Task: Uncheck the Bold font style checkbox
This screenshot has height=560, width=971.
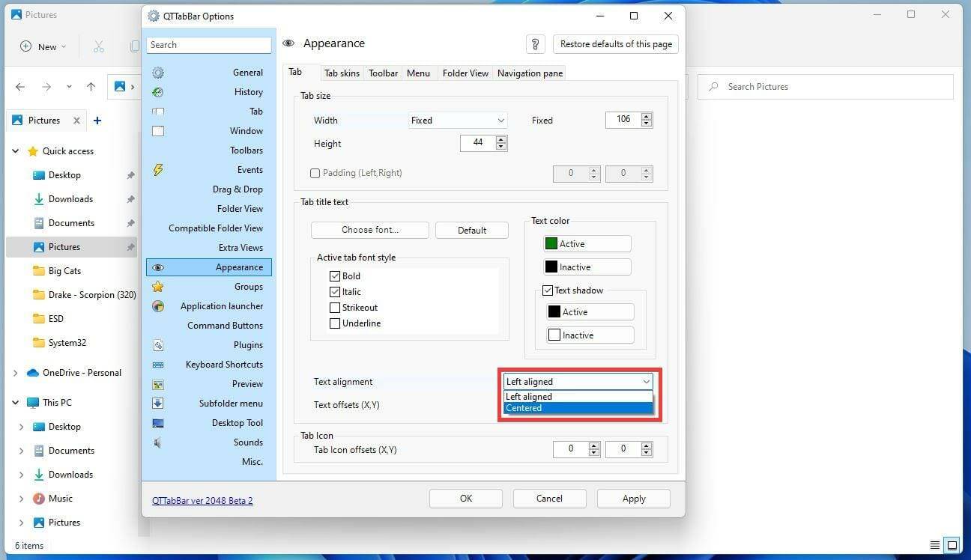Action: click(x=335, y=276)
